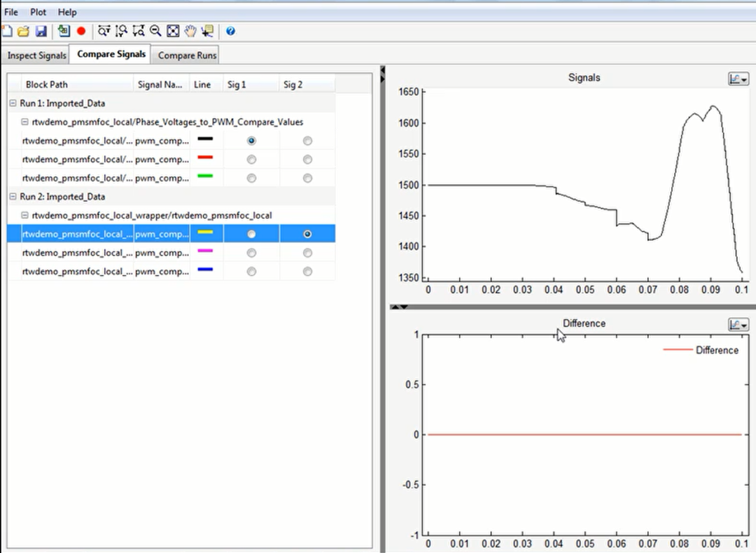The width and height of the screenshot is (756, 553).
Task: Select Sig 2 radio for blue line signal
Action: (x=307, y=272)
